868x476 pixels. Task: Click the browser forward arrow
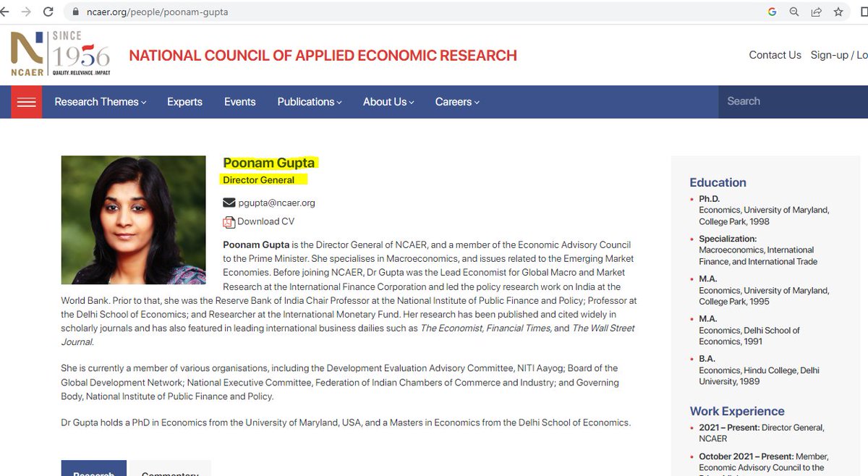tap(26, 12)
